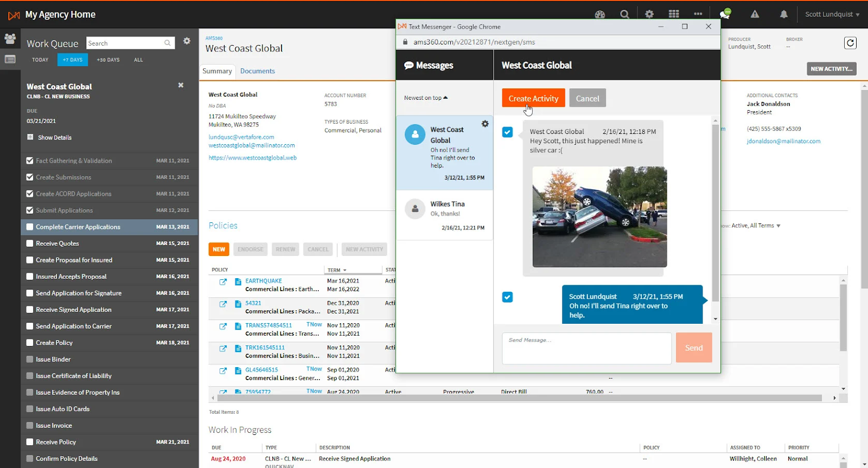Open gear on West Coast Global conversation
The image size is (868, 468).
point(485,124)
